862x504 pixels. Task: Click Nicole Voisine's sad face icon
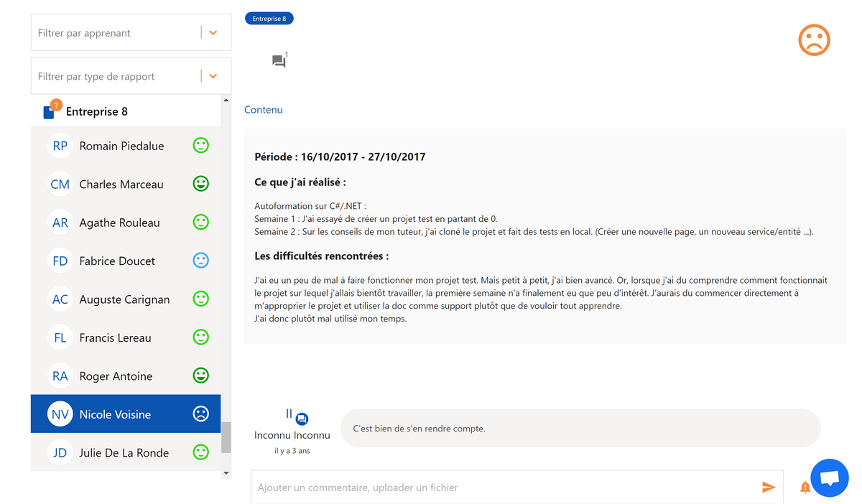201,414
